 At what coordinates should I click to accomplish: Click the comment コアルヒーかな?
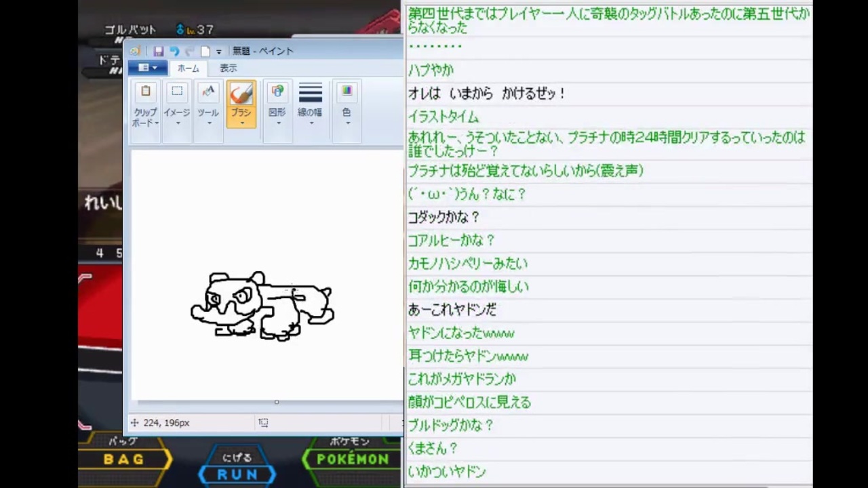(x=451, y=240)
